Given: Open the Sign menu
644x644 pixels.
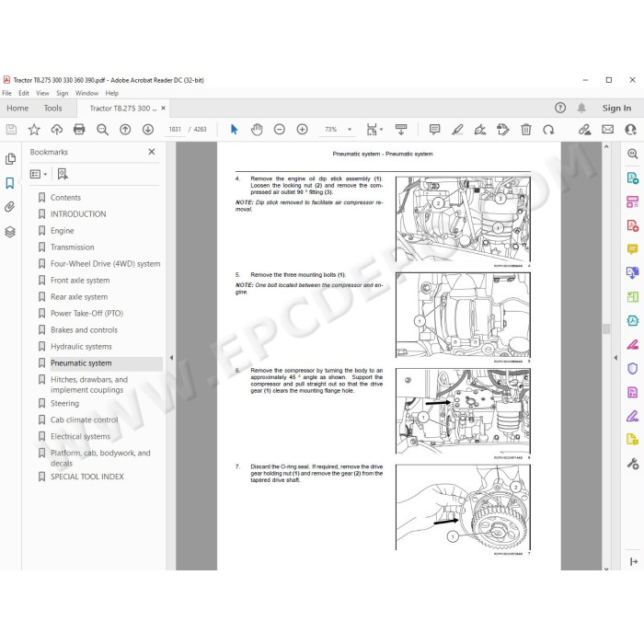Looking at the screenshot, I should [63, 93].
